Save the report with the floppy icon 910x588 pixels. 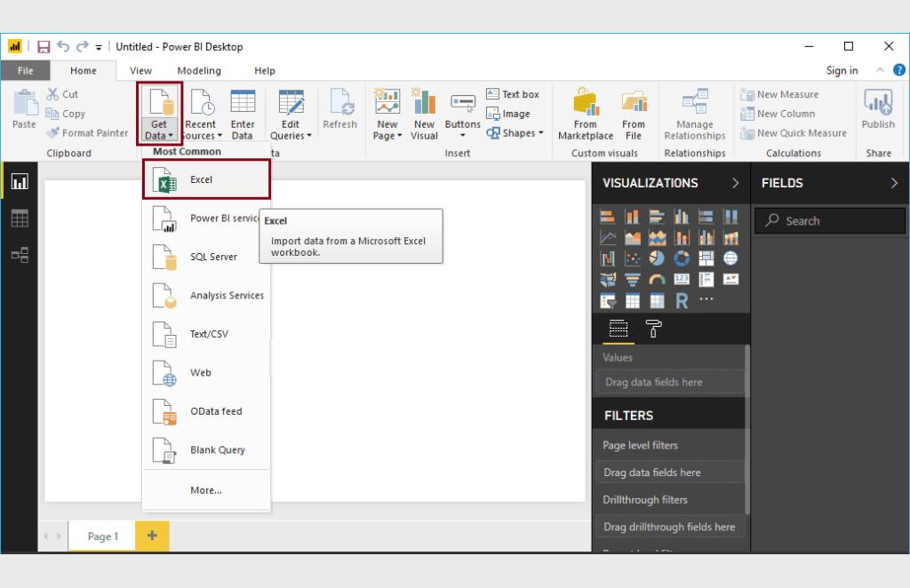44,47
